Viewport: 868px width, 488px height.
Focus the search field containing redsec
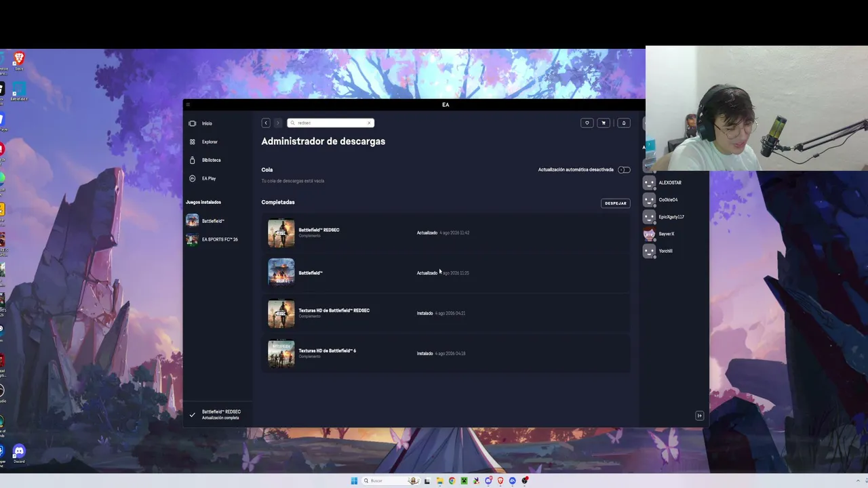[330, 123]
